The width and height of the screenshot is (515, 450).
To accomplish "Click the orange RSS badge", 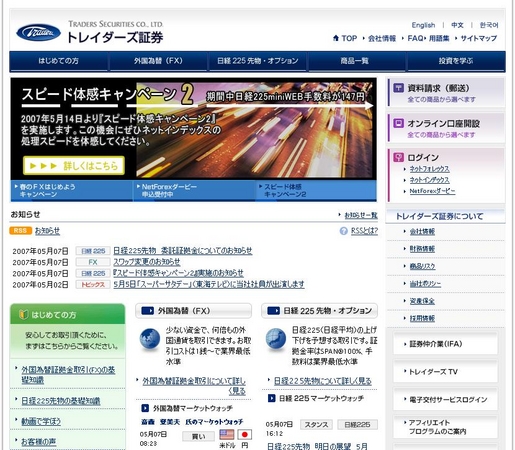I will [20, 231].
